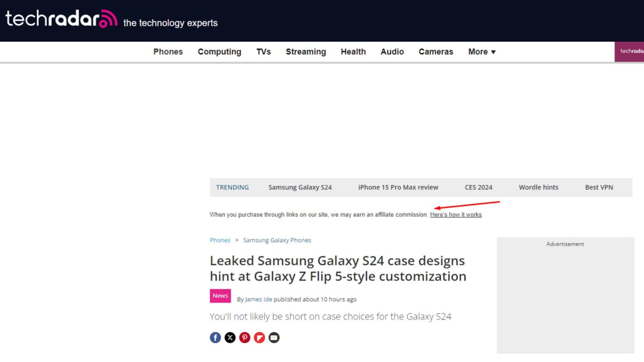Image resolution: width=644 pixels, height=362 pixels.
Task: Click Samsung Galaxy Phones breadcrumb
Action: pyautogui.click(x=277, y=240)
